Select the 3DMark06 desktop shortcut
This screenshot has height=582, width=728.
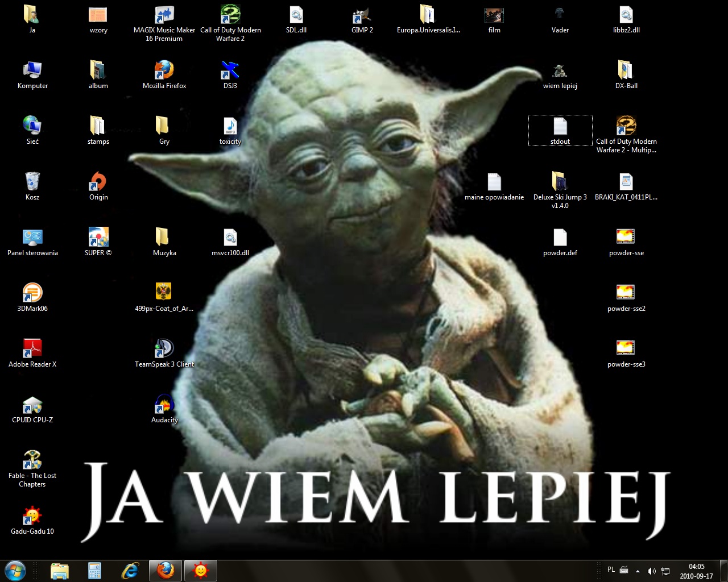click(32, 297)
